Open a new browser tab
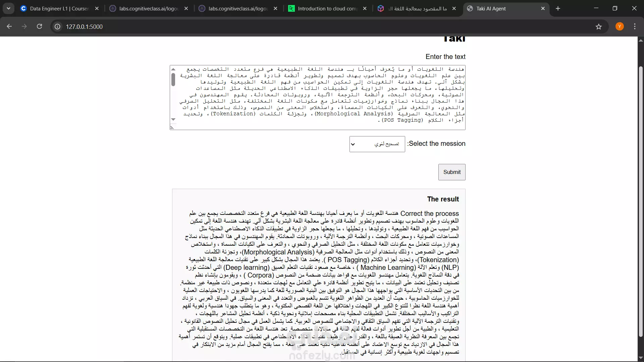The image size is (644, 362). (558, 9)
